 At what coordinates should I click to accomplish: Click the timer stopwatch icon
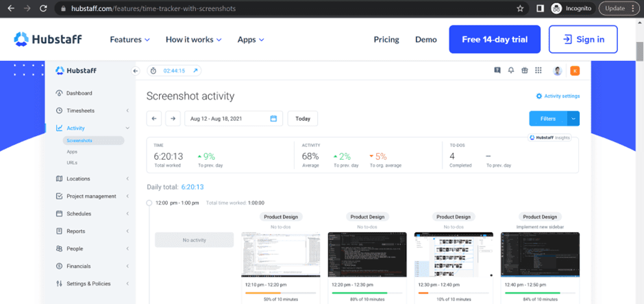(x=153, y=71)
